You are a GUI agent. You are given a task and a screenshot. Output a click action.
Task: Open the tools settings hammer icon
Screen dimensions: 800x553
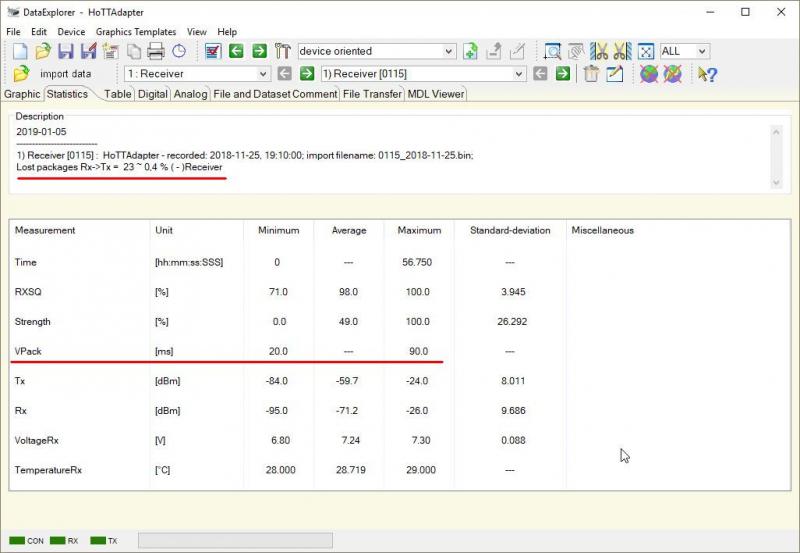click(283, 51)
